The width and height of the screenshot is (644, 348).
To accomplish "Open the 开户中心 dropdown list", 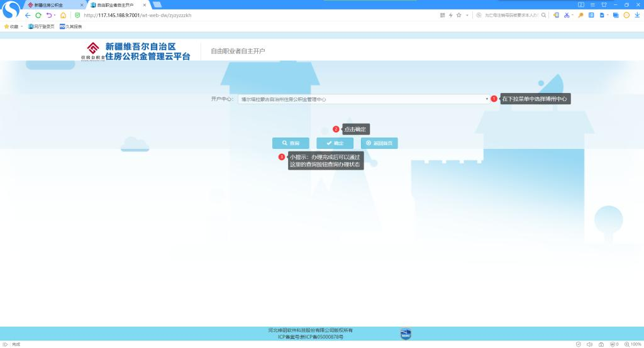I will pyautogui.click(x=364, y=99).
